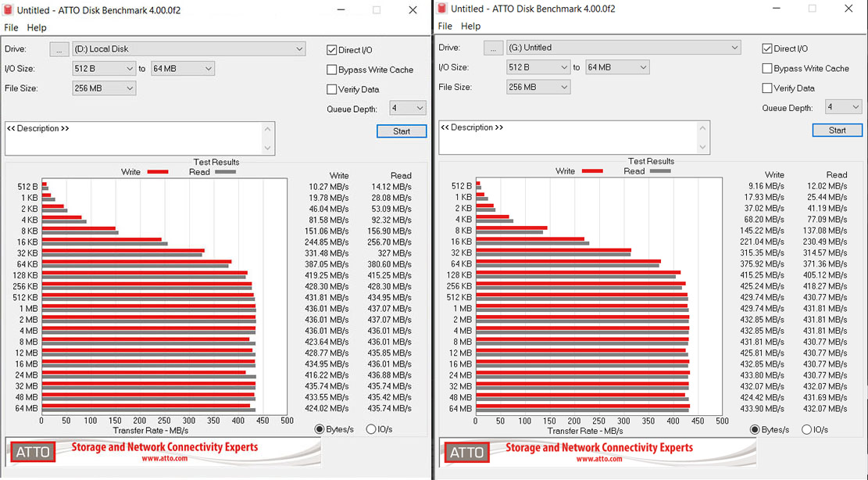Click the drive browse '...' button in the G: Untitled window

click(493, 48)
